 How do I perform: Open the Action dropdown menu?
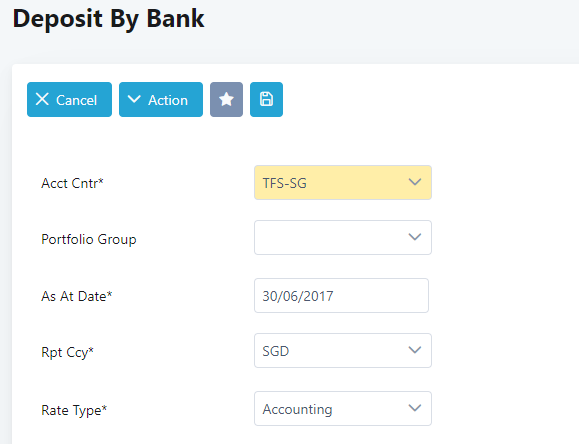point(161,99)
